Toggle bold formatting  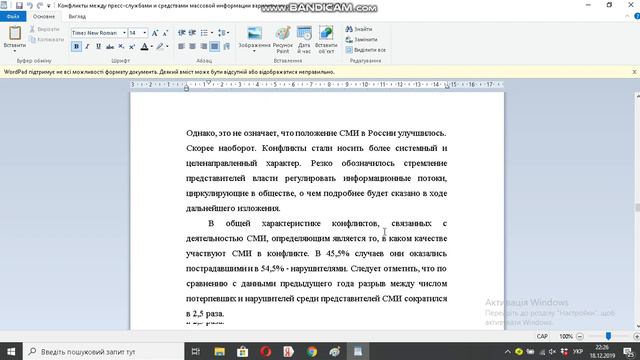tap(76, 47)
